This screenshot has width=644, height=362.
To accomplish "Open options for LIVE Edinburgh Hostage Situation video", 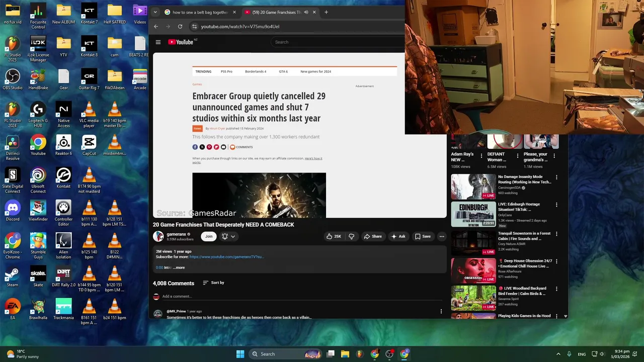I will pyautogui.click(x=556, y=205).
